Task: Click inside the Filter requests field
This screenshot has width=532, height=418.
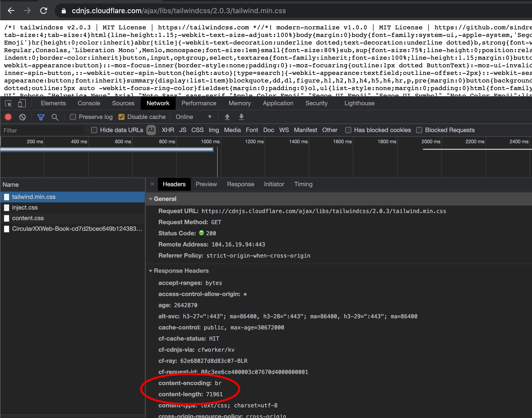Action: click(x=43, y=130)
